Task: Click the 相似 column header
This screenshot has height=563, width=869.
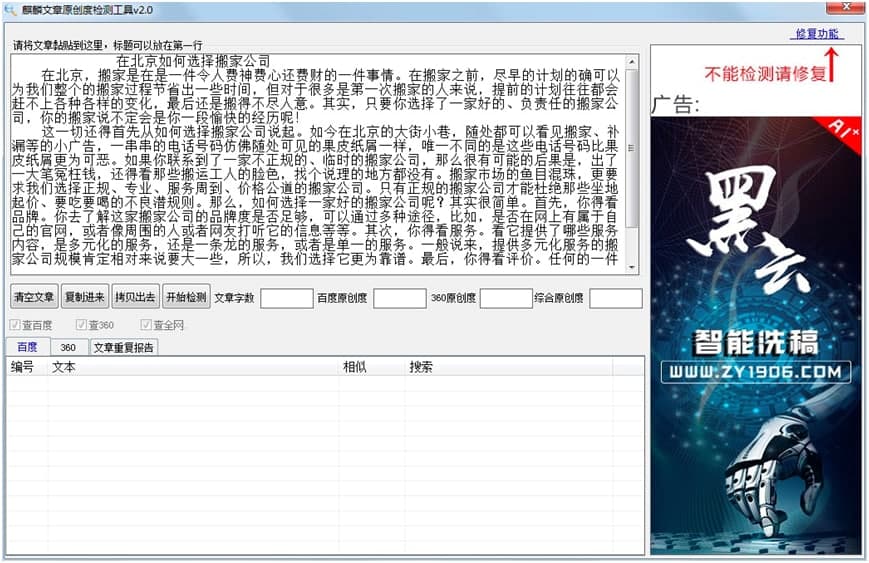Action: (372, 367)
